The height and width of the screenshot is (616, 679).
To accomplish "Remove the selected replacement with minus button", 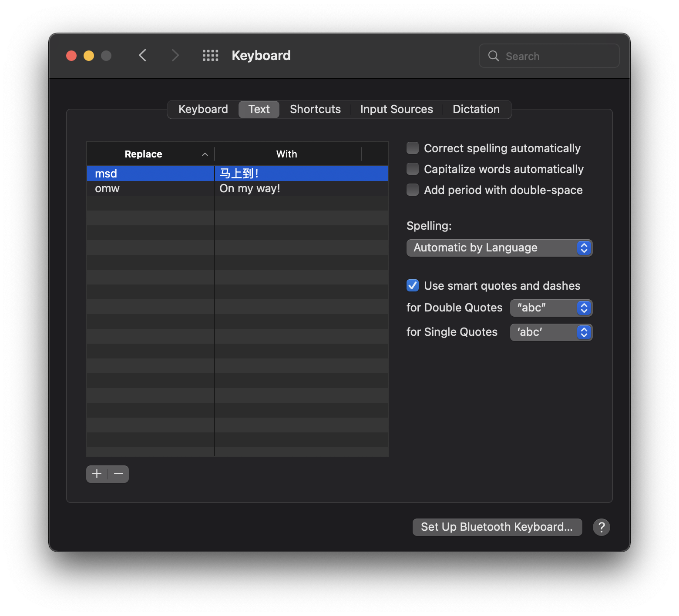I will 118,474.
